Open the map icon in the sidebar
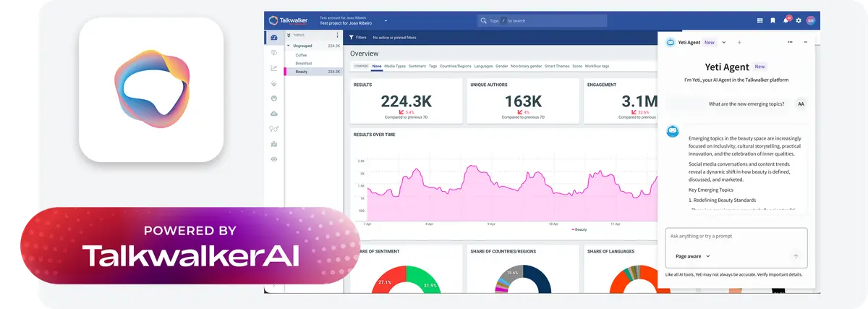This screenshot has width=868, height=309. point(274,144)
